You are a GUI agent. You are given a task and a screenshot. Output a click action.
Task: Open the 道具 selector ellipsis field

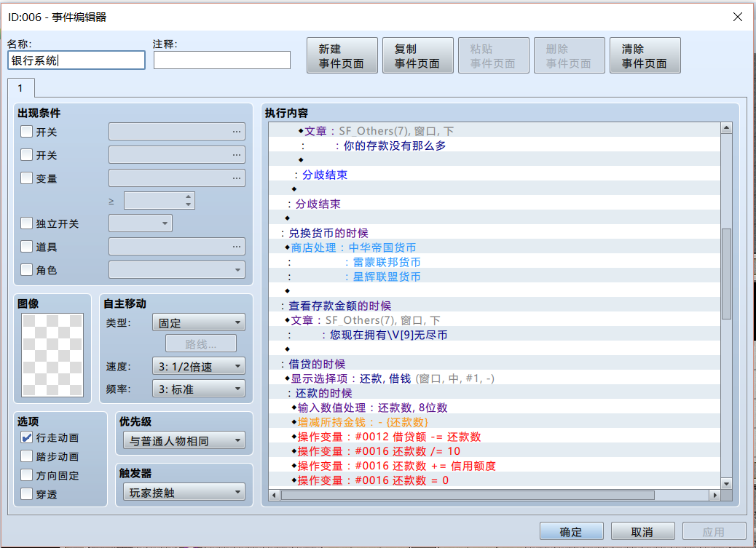(x=177, y=246)
